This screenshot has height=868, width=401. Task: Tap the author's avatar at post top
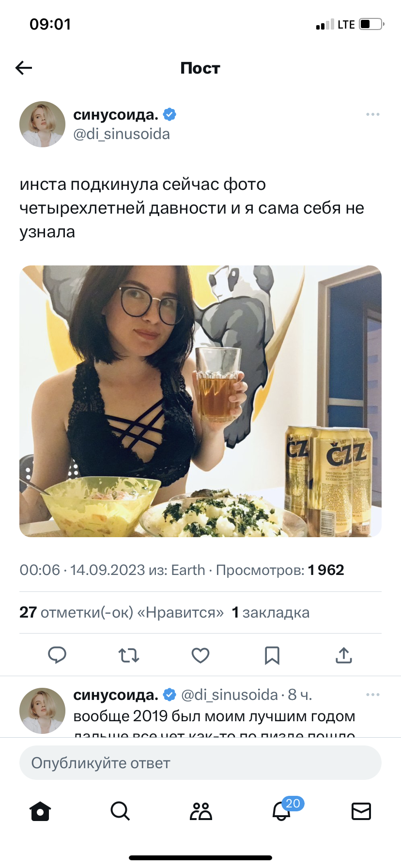(43, 124)
